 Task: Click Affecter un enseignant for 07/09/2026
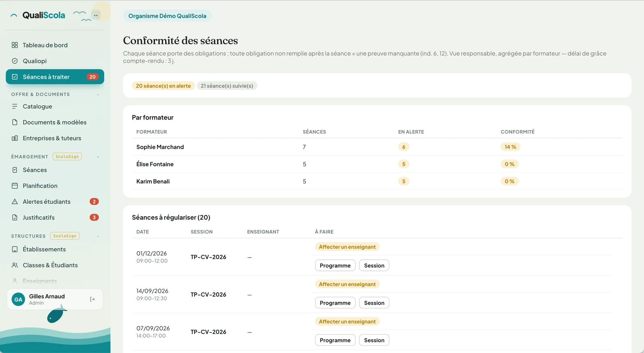[347, 322]
